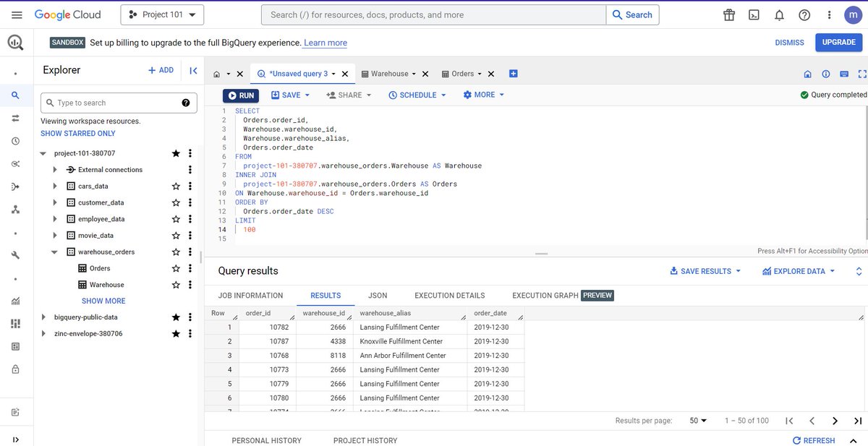Expand bigquery-public-data project
This screenshot has height=446, width=868.
pyautogui.click(x=43, y=317)
